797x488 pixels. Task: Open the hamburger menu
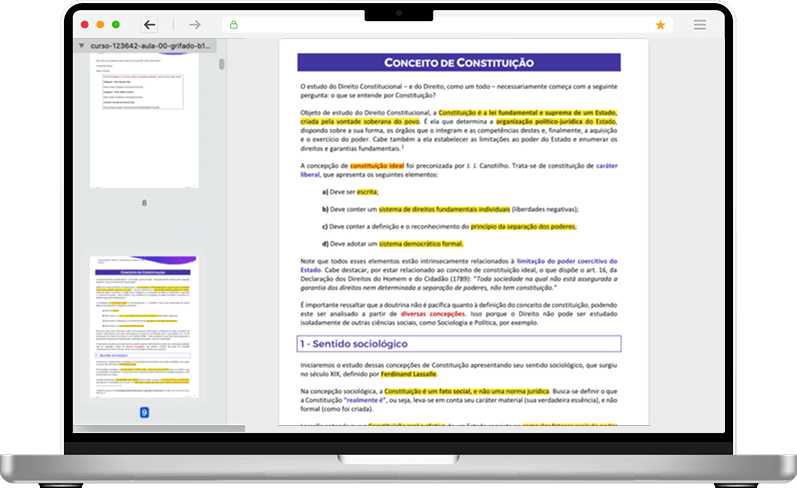(x=701, y=25)
